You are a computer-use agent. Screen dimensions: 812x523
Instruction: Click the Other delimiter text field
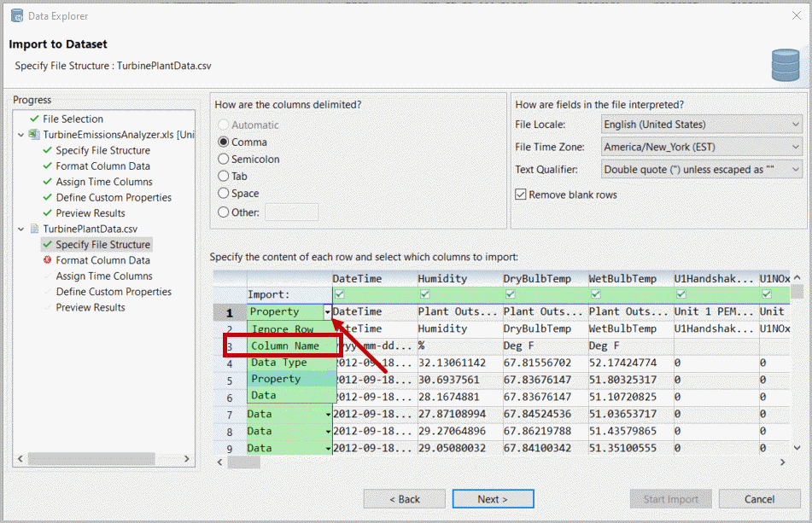click(291, 212)
